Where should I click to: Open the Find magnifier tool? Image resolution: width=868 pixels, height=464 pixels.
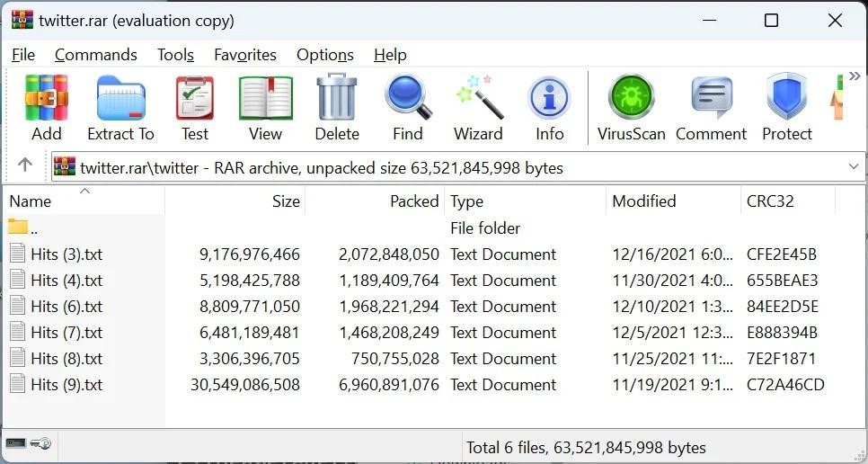point(407,108)
